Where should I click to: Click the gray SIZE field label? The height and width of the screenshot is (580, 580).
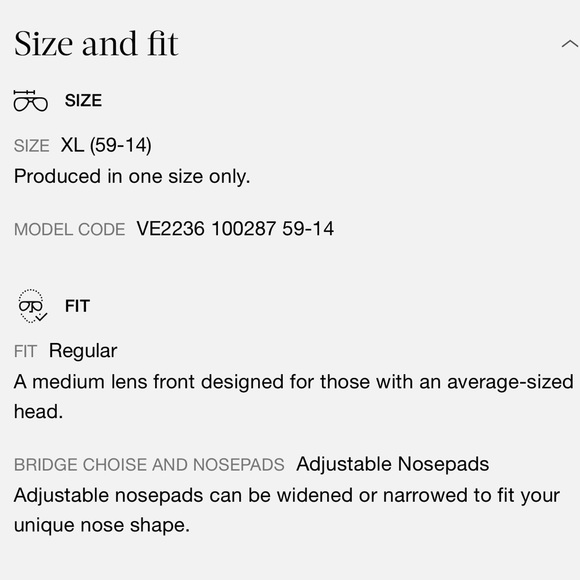coord(31,146)
